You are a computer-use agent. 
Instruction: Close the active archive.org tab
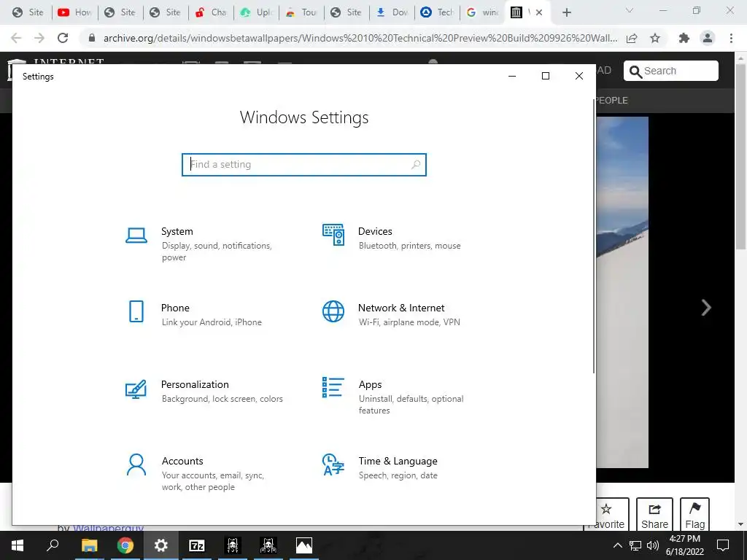point(539,12)
